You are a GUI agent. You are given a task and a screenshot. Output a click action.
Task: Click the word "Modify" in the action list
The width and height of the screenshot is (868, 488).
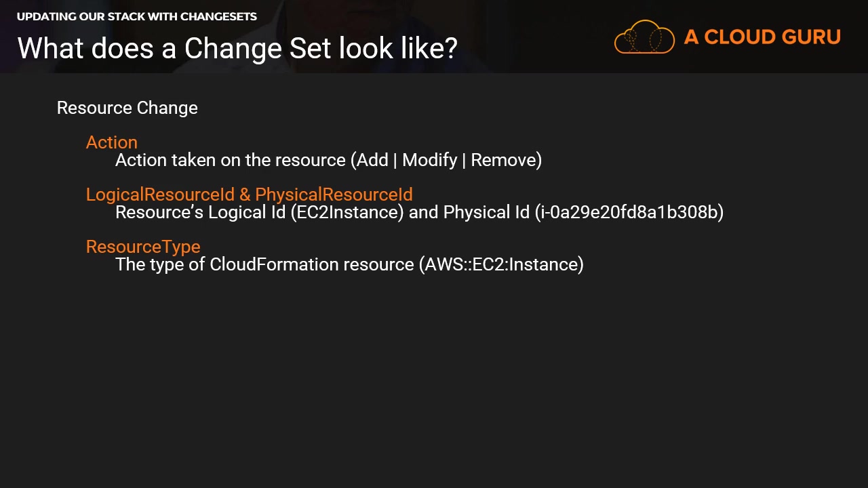coord(429,160)
